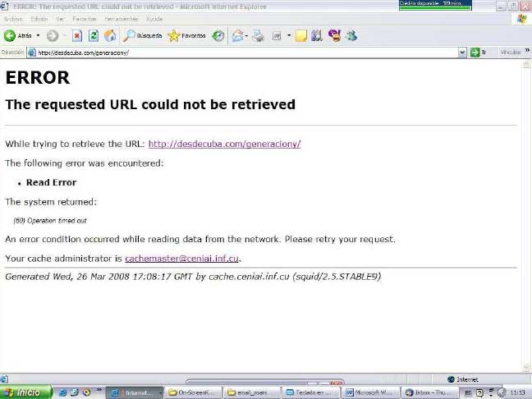Click the status bar page icon
532x399 pixels.
click(4, 379)
